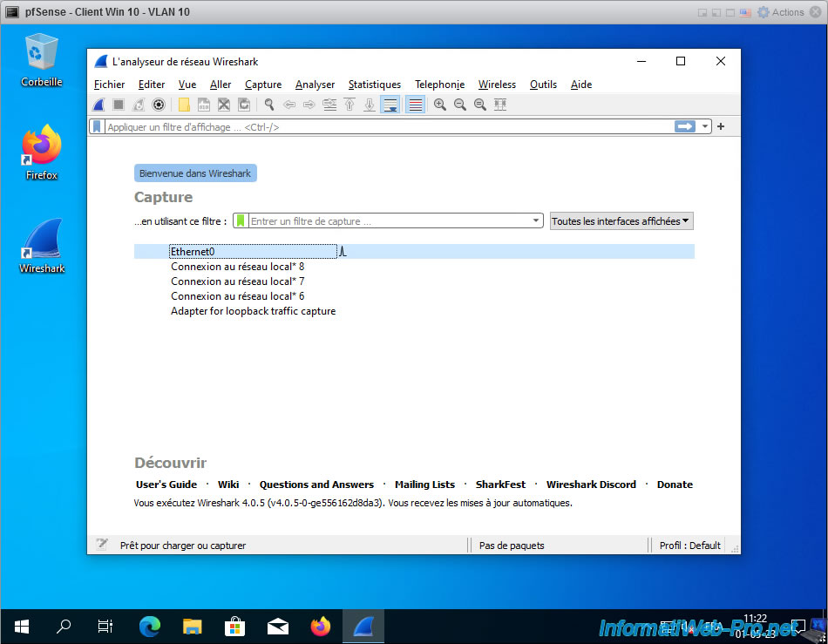Open the Statistiques menu
Viewport: 828px width, 644px height.
pyautogui.click(x=375, y=85)
